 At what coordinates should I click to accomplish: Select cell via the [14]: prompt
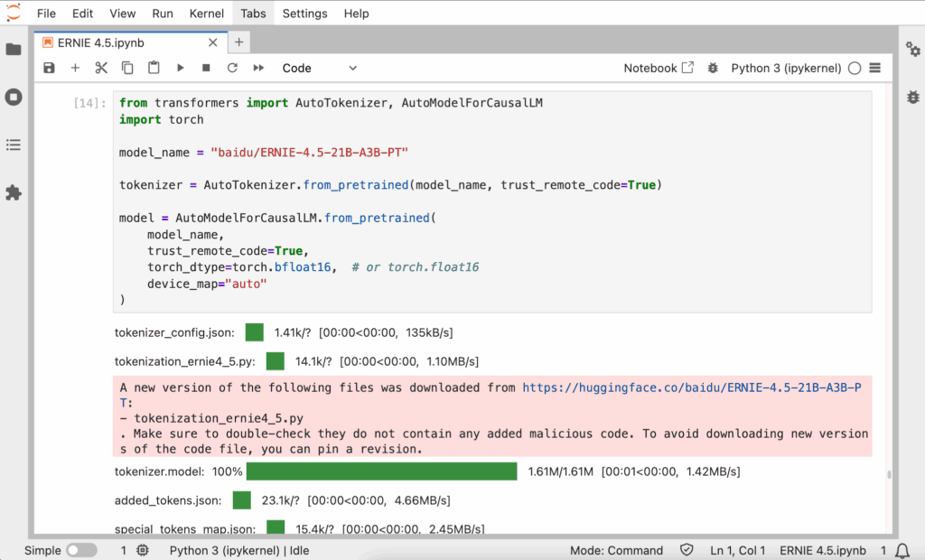(x=89, y=103)
